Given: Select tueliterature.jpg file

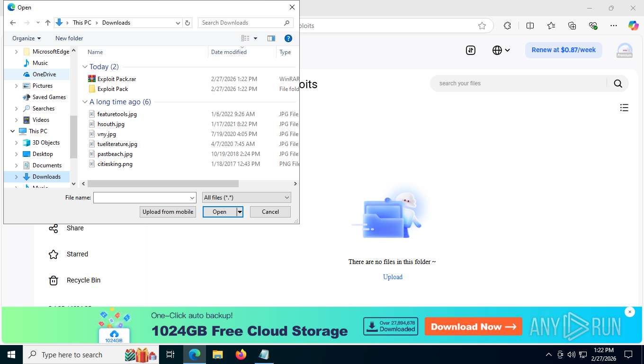Looking at the screenshot, I should tap(117, 144).
